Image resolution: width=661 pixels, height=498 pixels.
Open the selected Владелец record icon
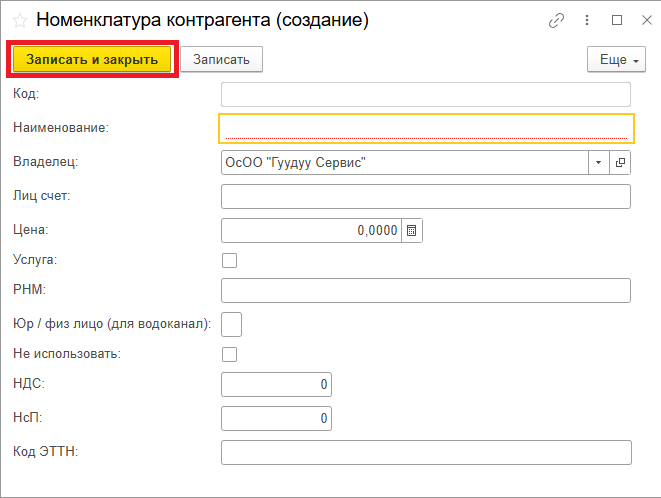(620, 162)
